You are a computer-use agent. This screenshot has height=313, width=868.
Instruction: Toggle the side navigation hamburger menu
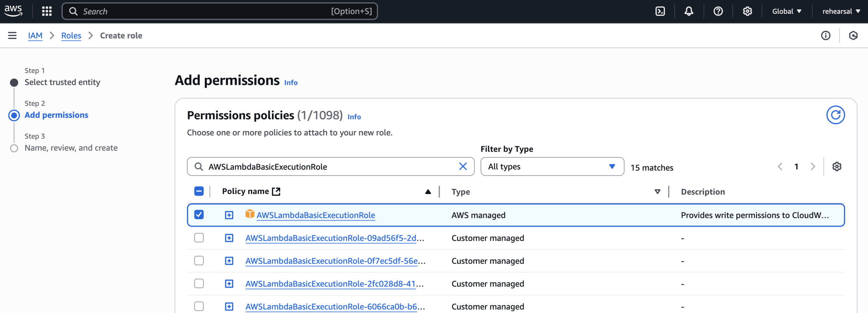click(x=12, y=35)
